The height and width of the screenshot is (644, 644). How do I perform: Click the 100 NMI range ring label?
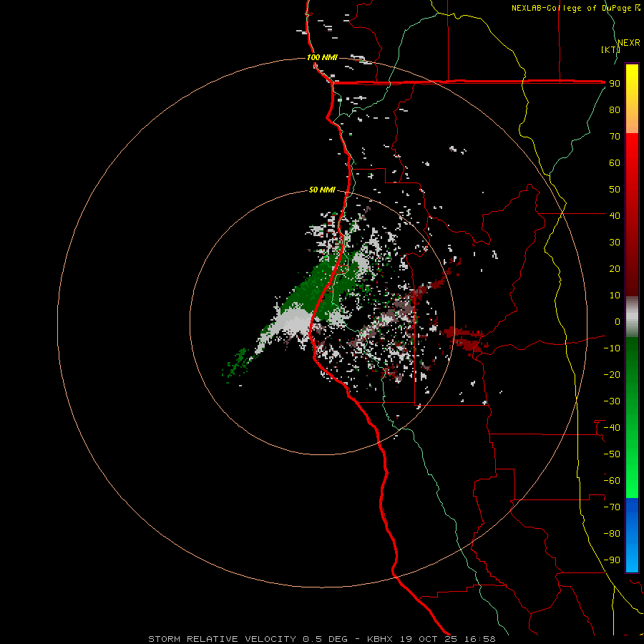[x=322, y=57]
